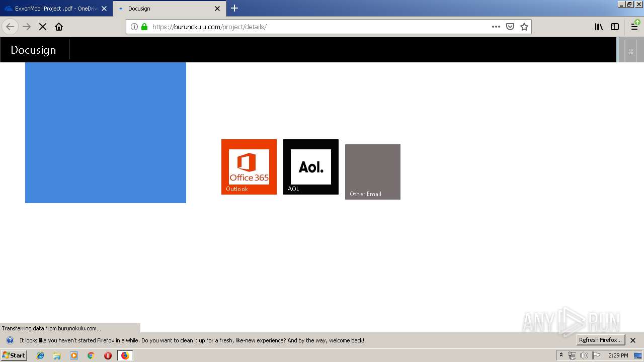Go to the Firefox home page
Screen dimensions: 644x362
tap(59, 27)
